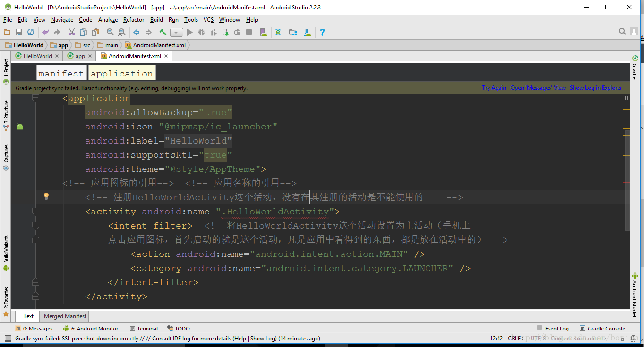
Task: Click the Try Again link
Action: (x=494, y=88)
